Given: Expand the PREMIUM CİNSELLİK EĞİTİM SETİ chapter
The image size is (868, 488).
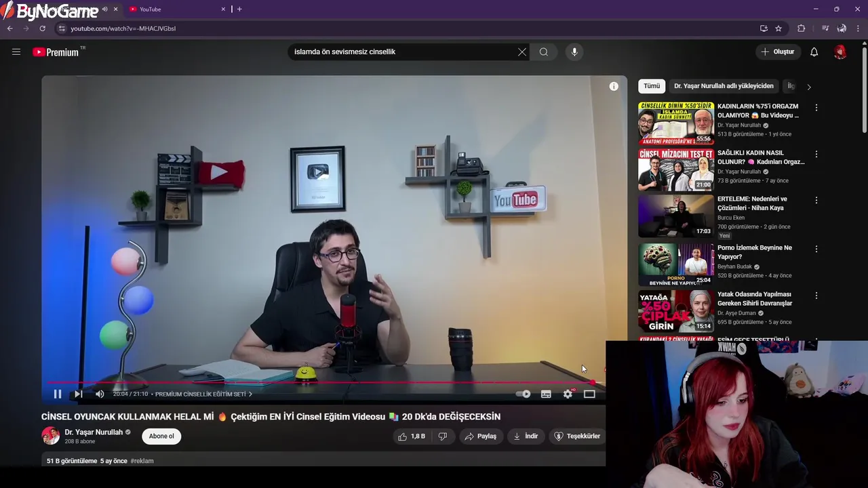Looking at the screenshot, I should [x=203, y=394].
